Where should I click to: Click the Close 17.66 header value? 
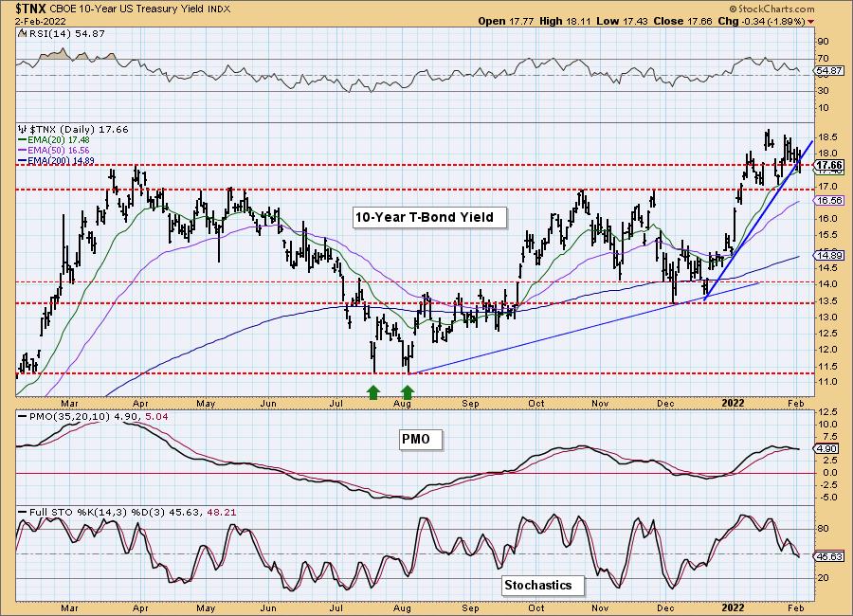(682, 21)
